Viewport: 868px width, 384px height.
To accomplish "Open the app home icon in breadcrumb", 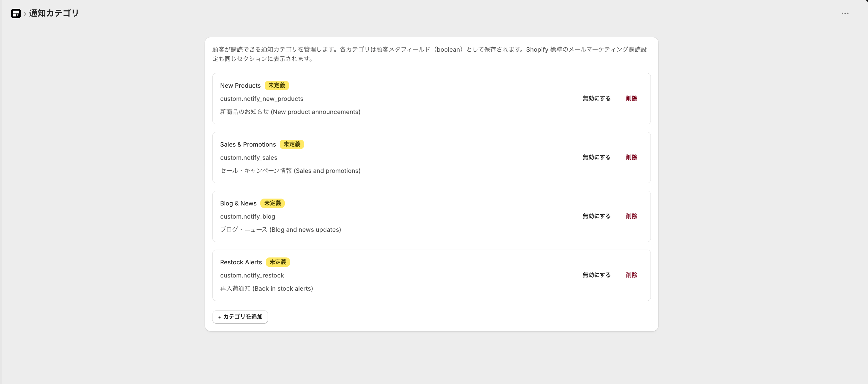I will click(x=16, y=13).
